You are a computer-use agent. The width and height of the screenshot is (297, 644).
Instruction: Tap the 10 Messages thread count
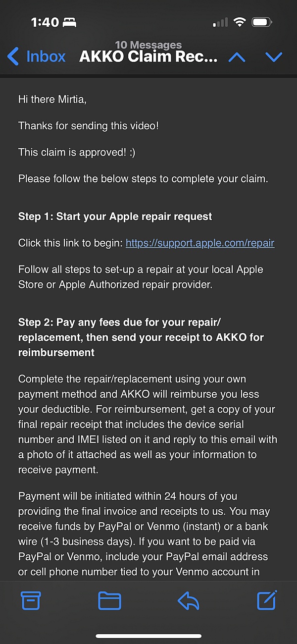(x=148, y=46)
